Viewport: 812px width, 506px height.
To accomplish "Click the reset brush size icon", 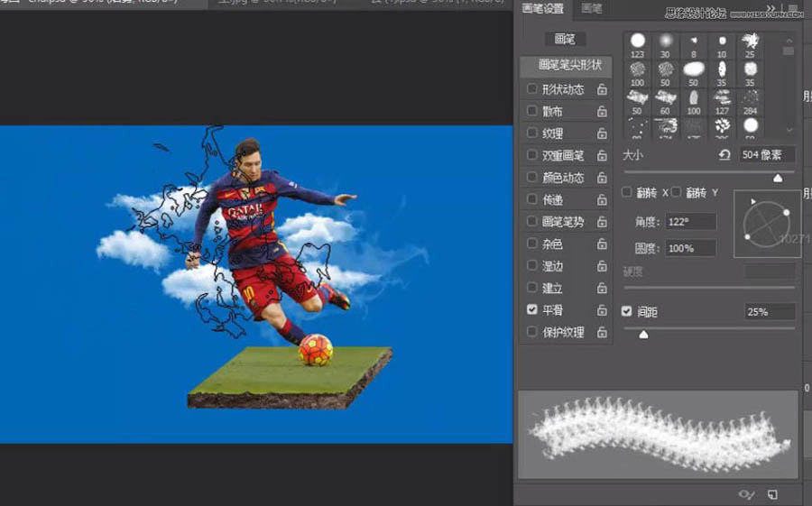I will click(x=724, y=155).
